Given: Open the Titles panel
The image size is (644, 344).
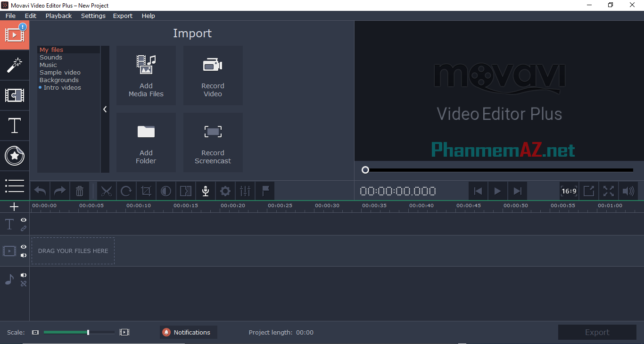Looking at the screenshot, I should pos(15,126).
